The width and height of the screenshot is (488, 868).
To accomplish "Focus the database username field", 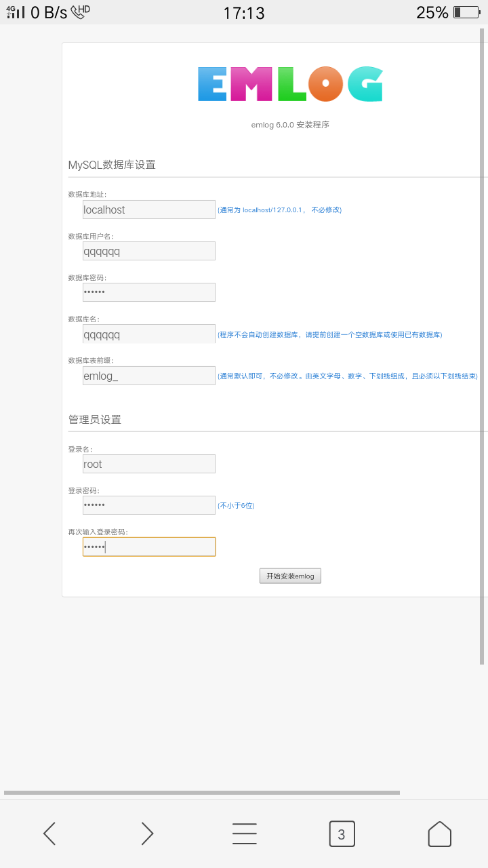I will 149,251.
